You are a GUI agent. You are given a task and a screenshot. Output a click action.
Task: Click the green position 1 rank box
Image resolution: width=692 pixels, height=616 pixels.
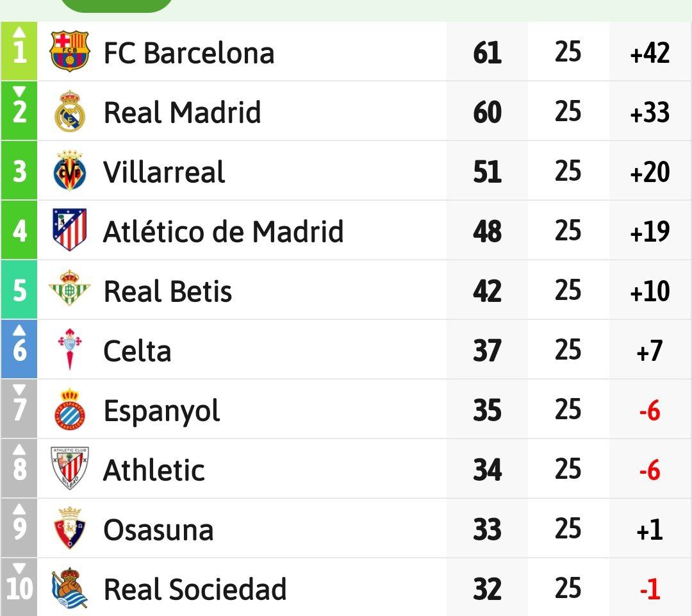tap(19, 52)
